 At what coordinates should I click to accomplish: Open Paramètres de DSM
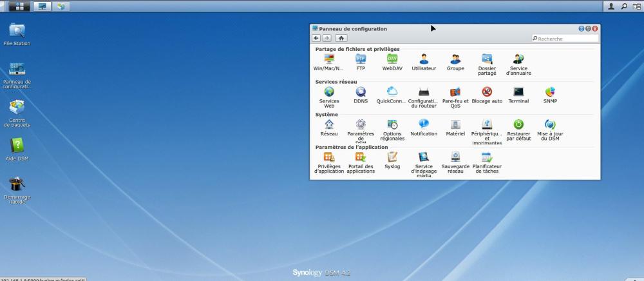pyautogui.click(x=361, y=131)
